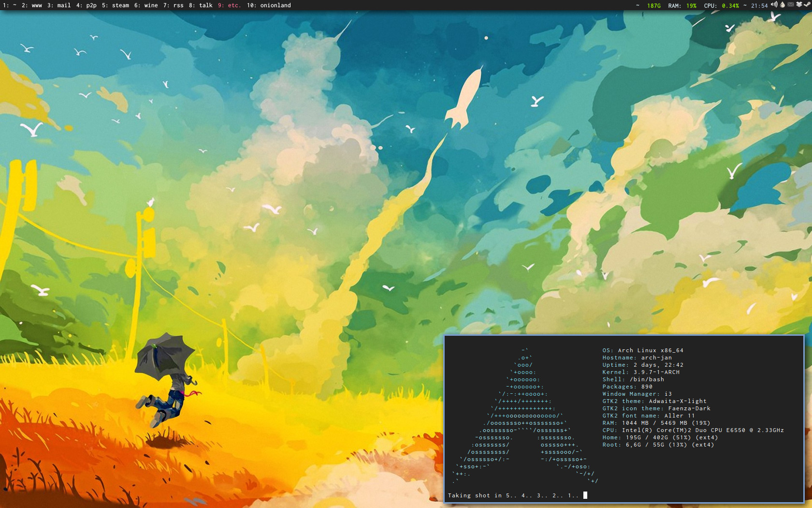Click the 'Shell: /bin/bash' line
The width and height of the screenshot is (812, 508).
coord(633,379)
